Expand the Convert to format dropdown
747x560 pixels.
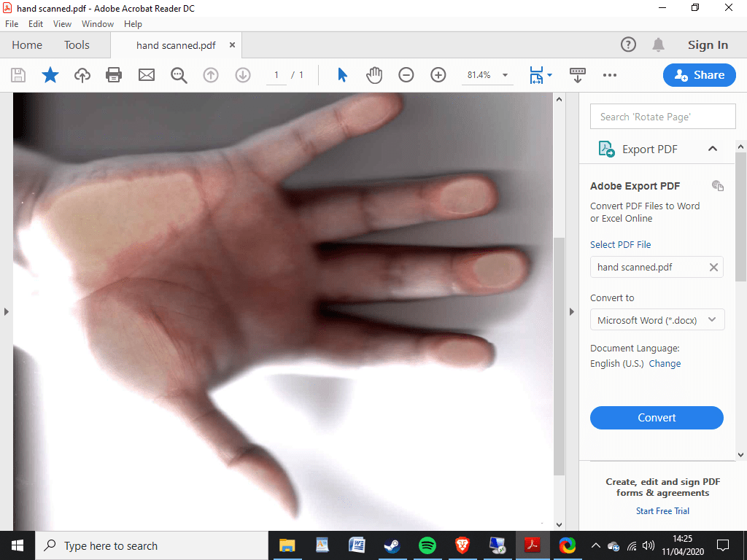coord(657,319)
